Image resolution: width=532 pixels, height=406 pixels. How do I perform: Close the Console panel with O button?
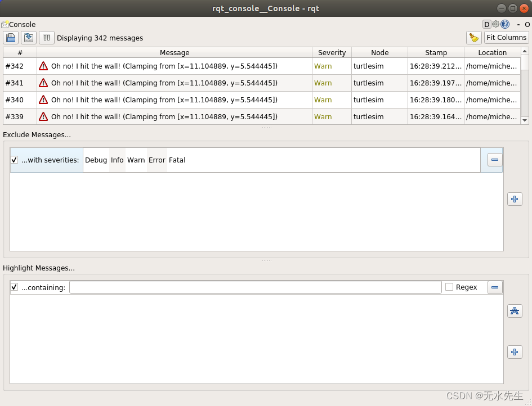pos(527,24)
